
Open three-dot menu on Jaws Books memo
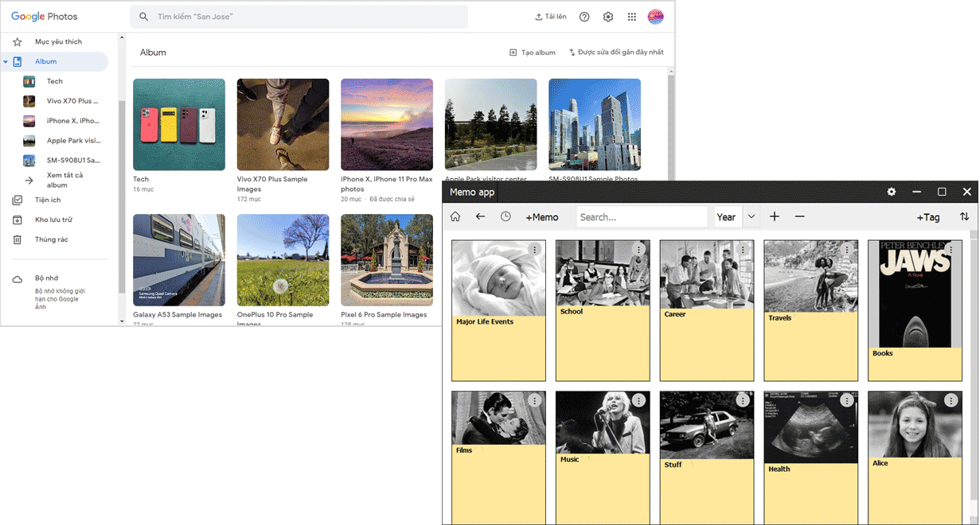click(951, 250)
